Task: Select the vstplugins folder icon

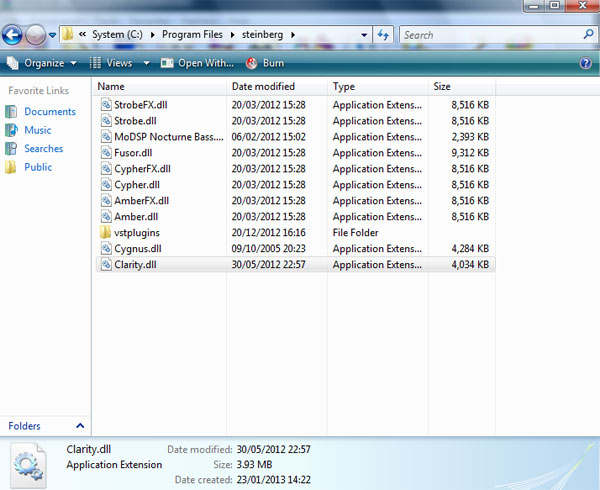Action: coord(106,233)
